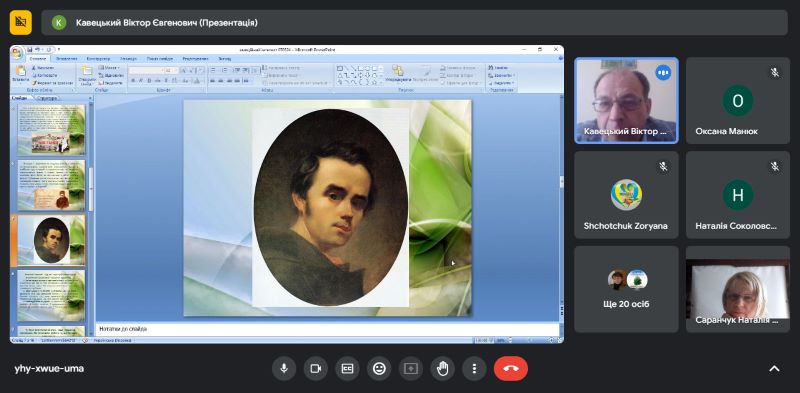The height and width of the screenshot is (393, 800).
Task: Select Кавецький Віктор video tile
Action: [x=627, y=100]
